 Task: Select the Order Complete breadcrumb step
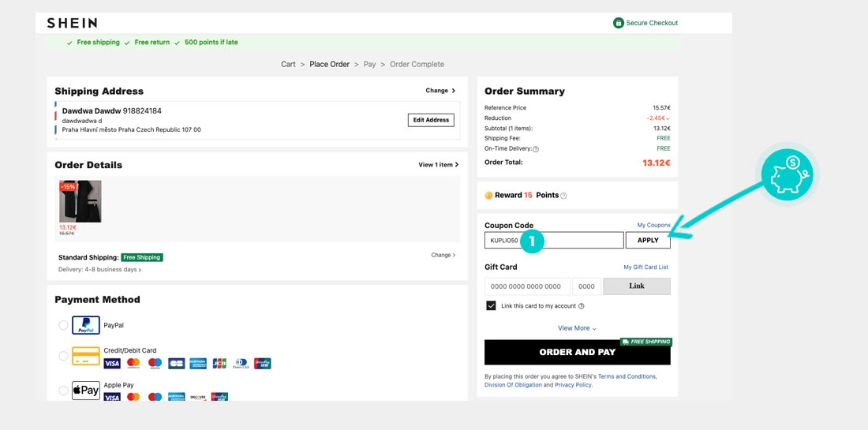coord(417,64)
